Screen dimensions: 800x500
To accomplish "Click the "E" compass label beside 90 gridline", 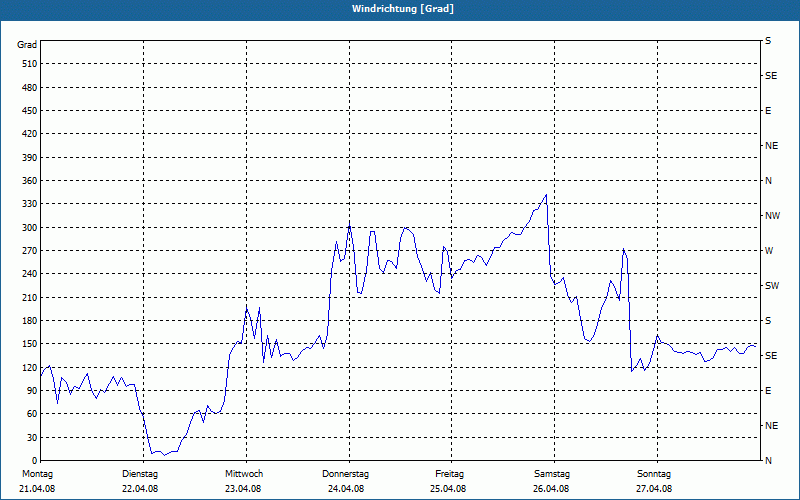I will coord(768,391).
